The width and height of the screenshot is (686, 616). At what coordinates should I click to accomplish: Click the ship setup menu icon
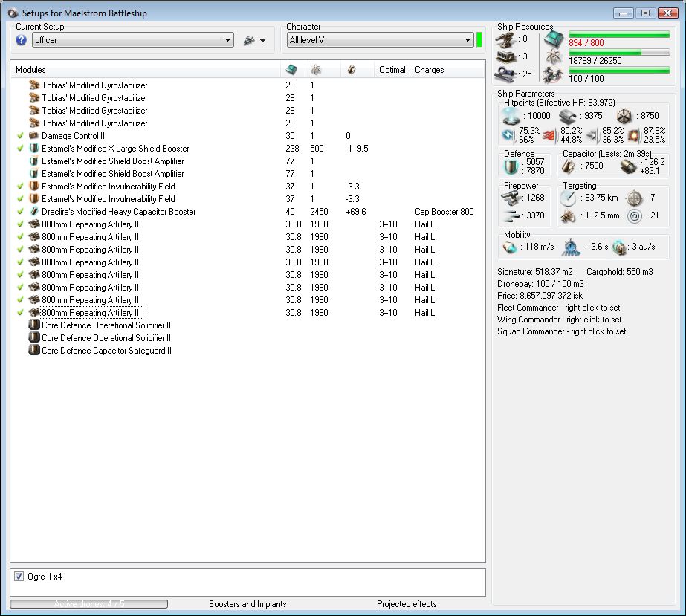click(249, 40)
